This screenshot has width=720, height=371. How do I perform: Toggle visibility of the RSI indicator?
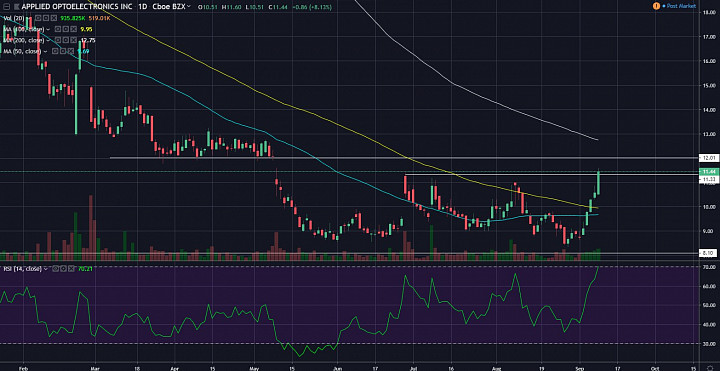pyautogui.click(x=55, y=269)
